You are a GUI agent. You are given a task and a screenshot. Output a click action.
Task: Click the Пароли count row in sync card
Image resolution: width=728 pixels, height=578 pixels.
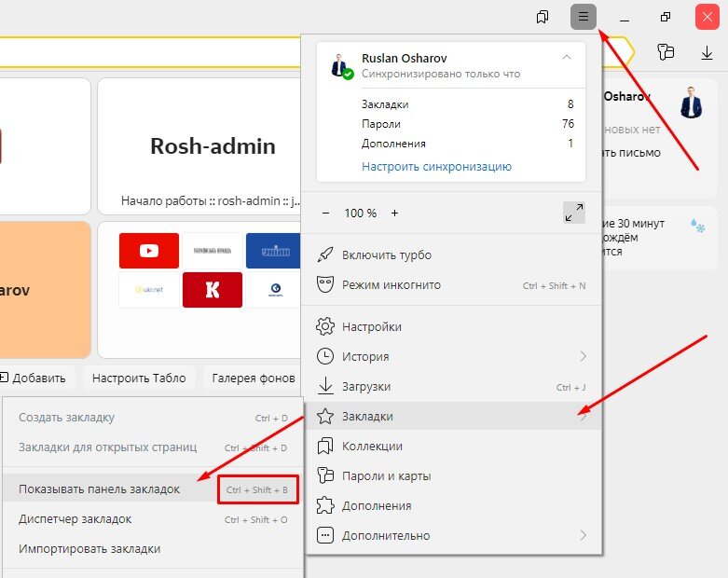[x=468, y=123]
